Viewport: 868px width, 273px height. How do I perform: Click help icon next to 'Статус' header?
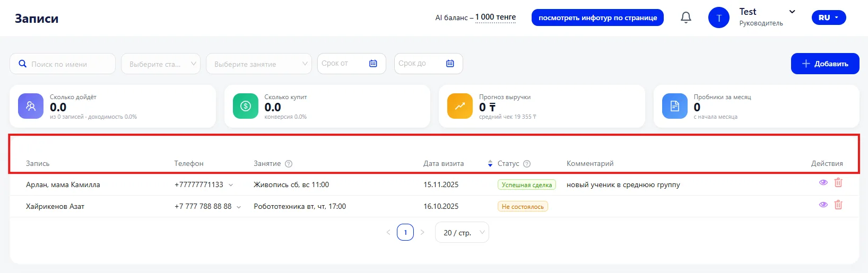pyautogui.click(x=527, y=164)
